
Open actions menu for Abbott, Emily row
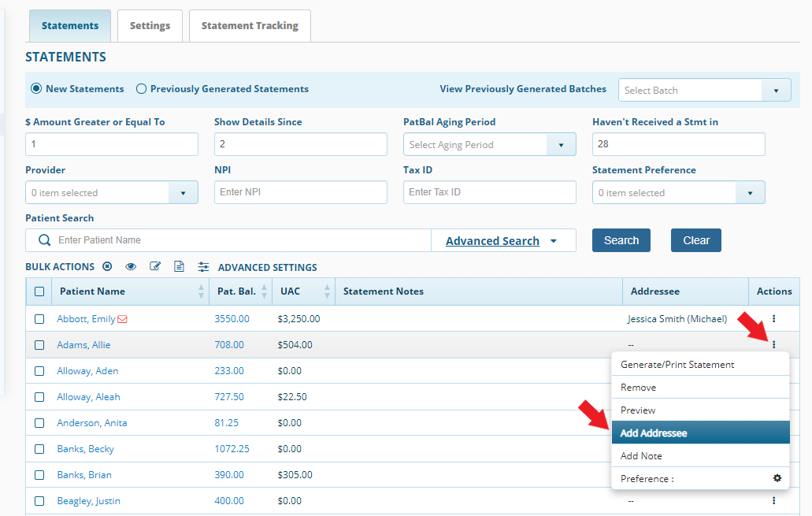coord(773,318)
